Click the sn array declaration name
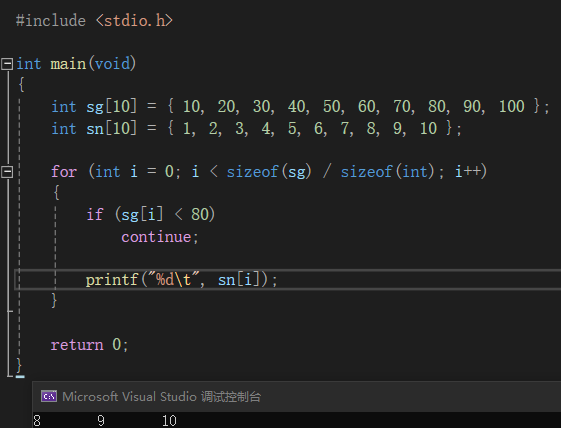 click(95, 128)
